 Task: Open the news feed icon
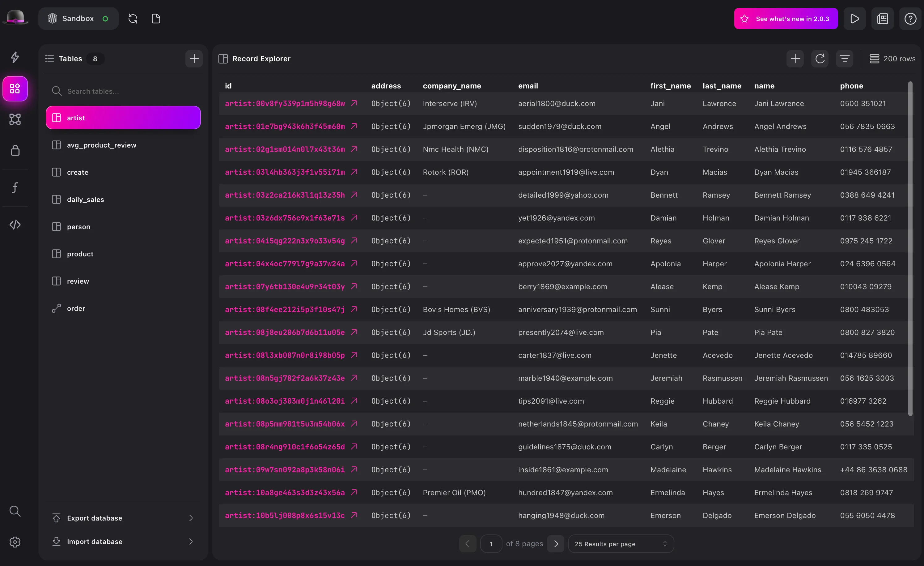click(x=882, y=18)
